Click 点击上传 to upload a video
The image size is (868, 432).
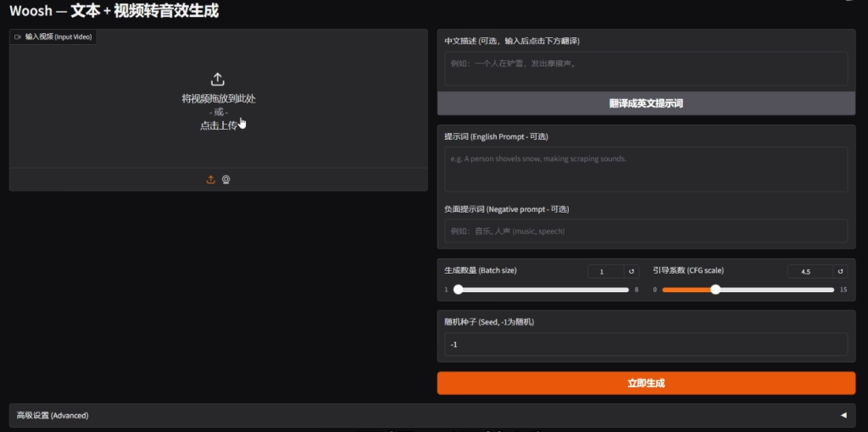pyautogui.click(x=218, y=125)
